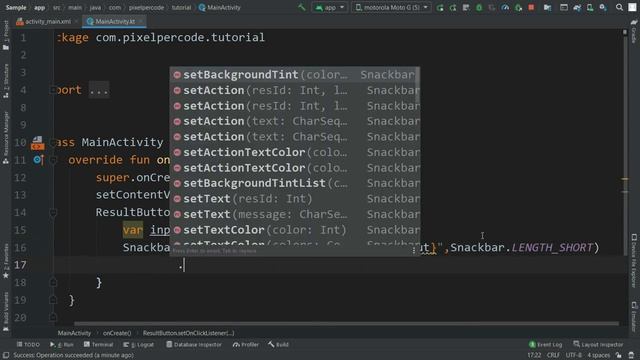The image size is (640, 360).
Task: Click the Search Everywhere magnifier icon
Action: 619,7
